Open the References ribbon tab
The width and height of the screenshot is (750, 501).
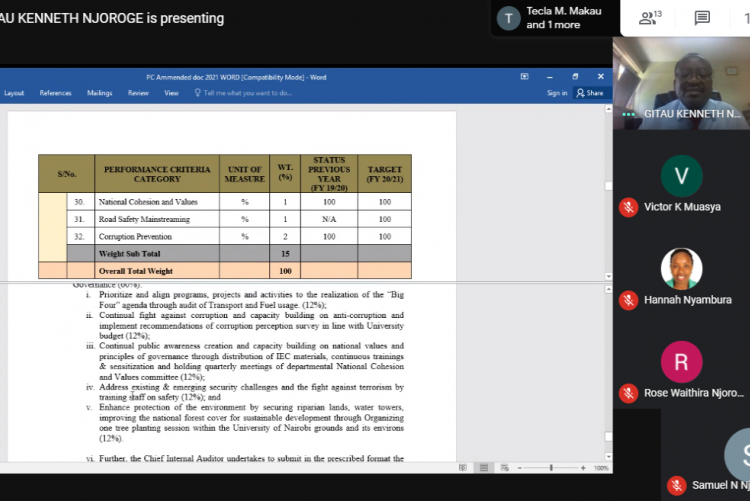(55, 93)
